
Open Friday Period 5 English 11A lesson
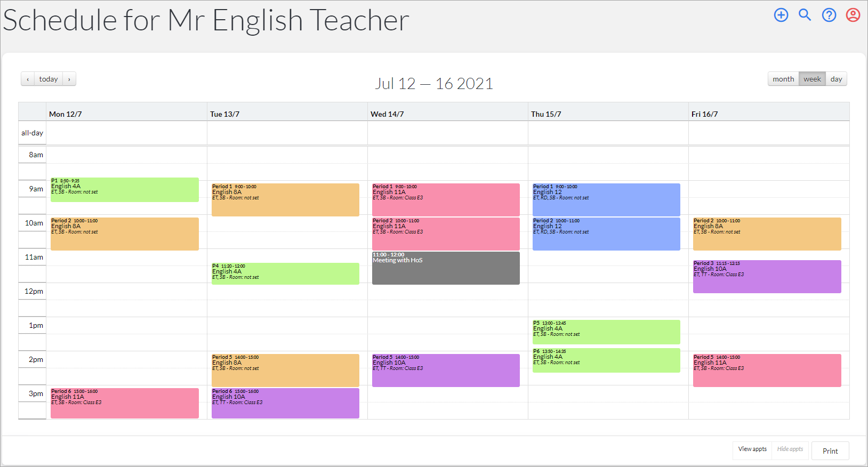tap(767, 371)
